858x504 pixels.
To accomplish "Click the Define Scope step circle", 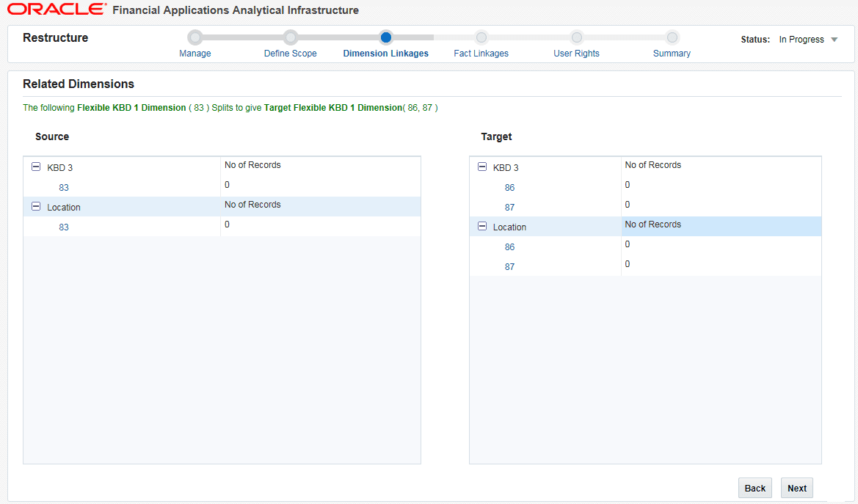I will 291,37.
